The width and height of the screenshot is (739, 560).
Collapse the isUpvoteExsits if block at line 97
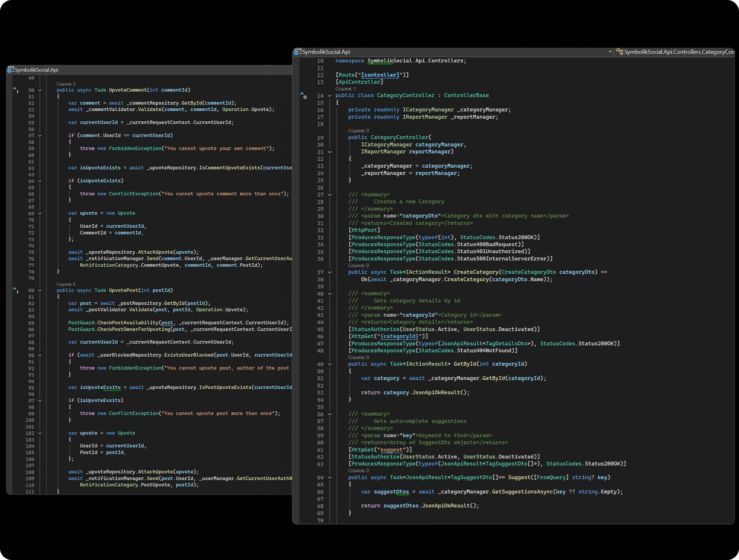click(40, 401)
